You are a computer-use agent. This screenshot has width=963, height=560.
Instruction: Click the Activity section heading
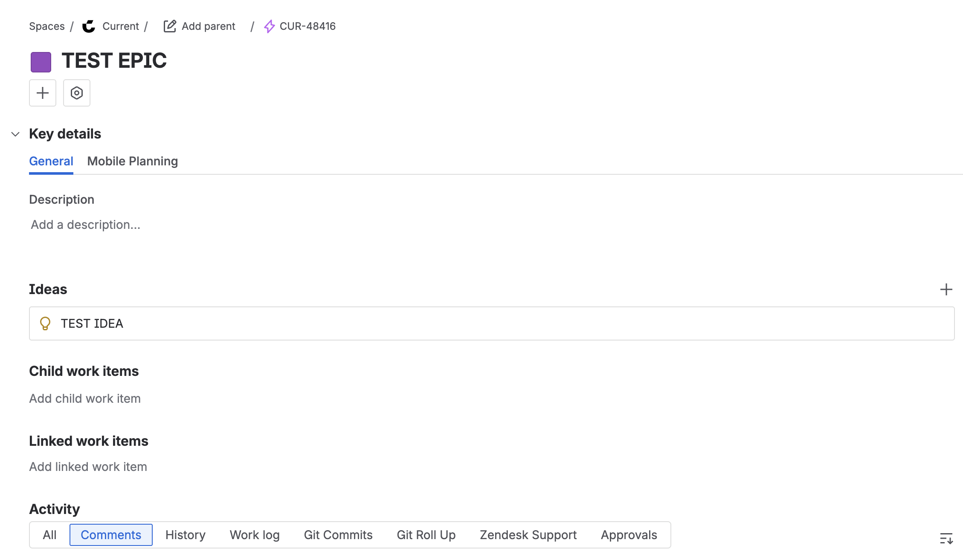55,509
